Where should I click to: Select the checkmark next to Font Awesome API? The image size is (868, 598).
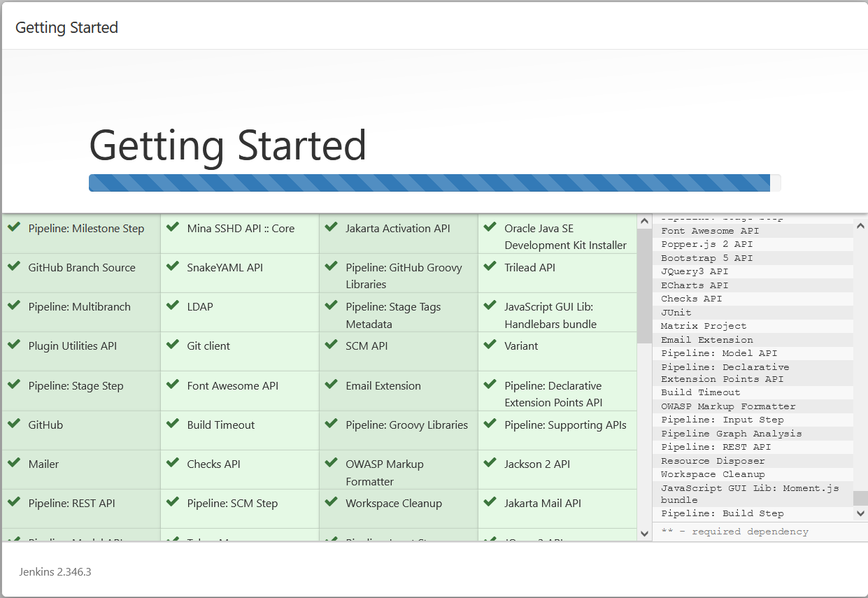(x=173, y=384)
